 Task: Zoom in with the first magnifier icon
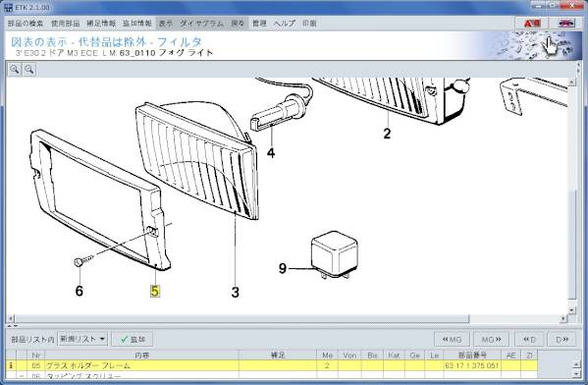pos(15,70)
